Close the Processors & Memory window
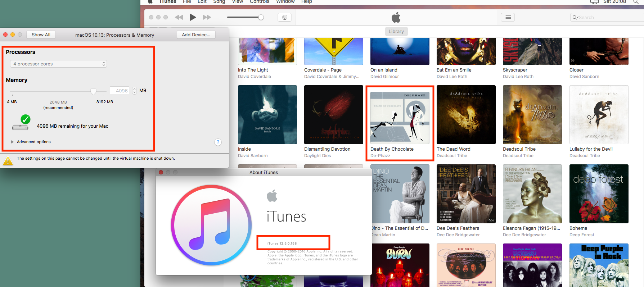 5,35
